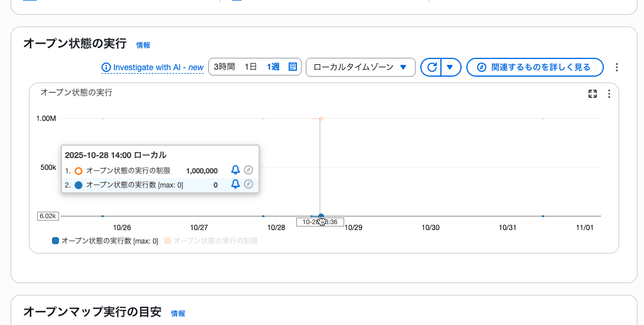Viewport: 644px width, 325px height.
Task: Expand the refresh options dropdown arrow
Action: [450, 67]
